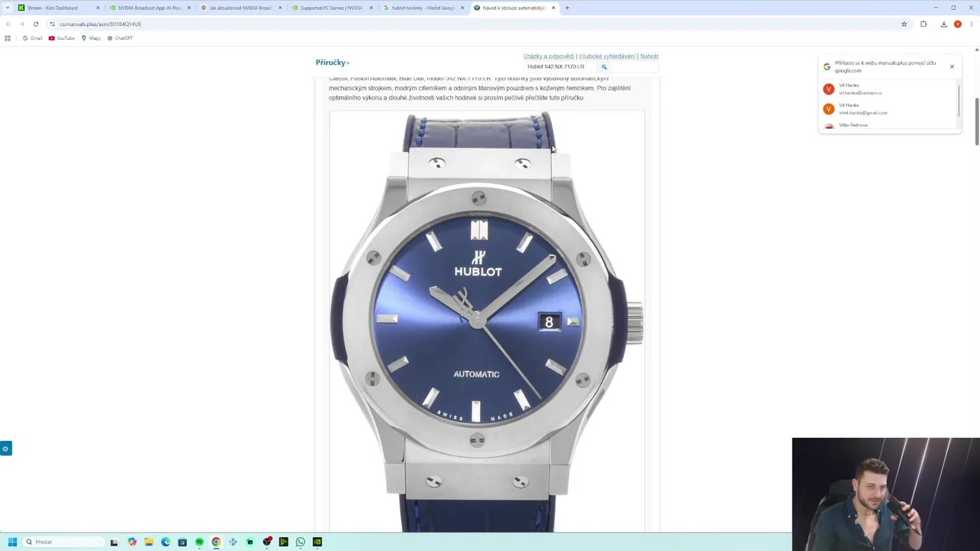Reload the current page
980x551 pixels.
pyautogui.click(x=35, y=24)
